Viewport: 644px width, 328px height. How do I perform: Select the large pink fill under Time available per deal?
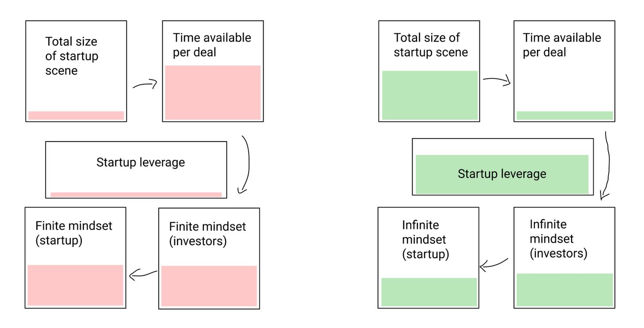(213, 92)
